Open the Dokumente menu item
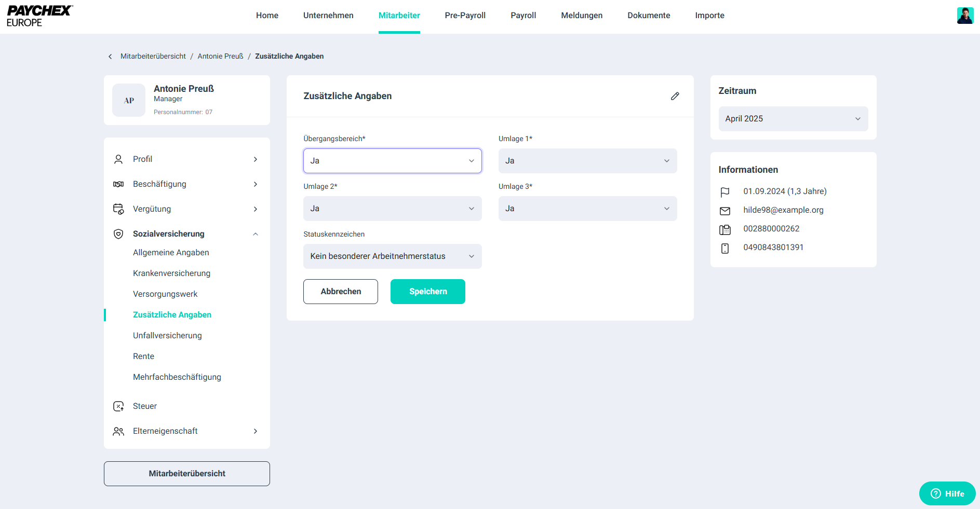980x509 pixels. point(648,16)
